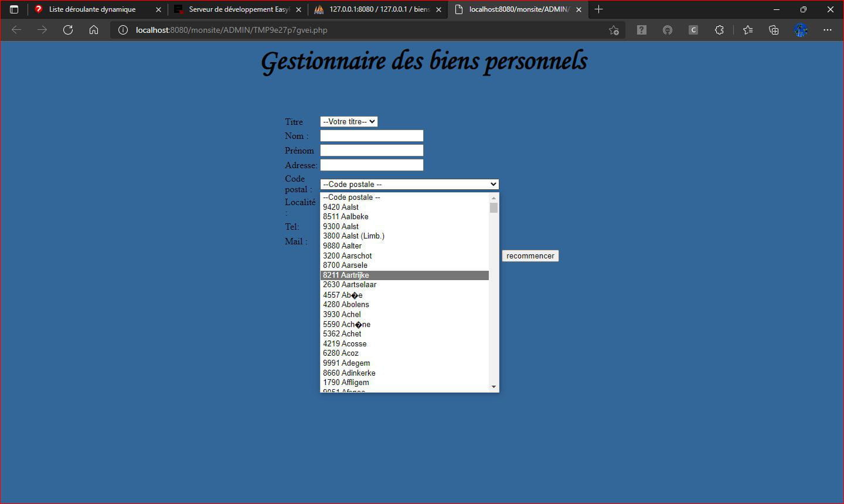The width and height of the screenshot is (844, 504).
Task: Choose 9991 Adegem option
Action: pos(404,363)
